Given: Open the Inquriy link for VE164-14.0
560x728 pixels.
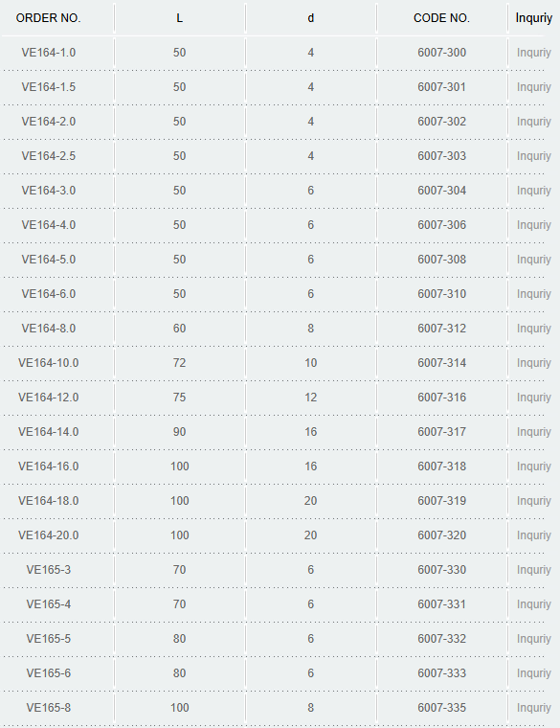Looking at the screenshot, I should point(533,432).
